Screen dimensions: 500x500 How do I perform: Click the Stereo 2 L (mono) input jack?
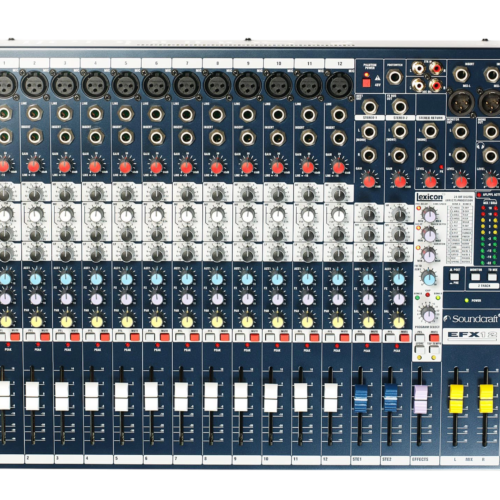(x=399, y=131)
